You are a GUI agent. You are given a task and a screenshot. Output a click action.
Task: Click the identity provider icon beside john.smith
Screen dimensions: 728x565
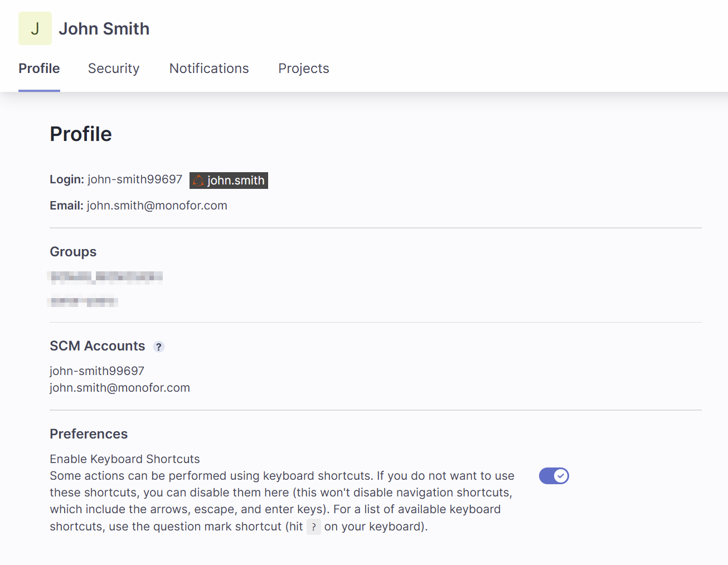pyautogui.click(x=198, y=181)
